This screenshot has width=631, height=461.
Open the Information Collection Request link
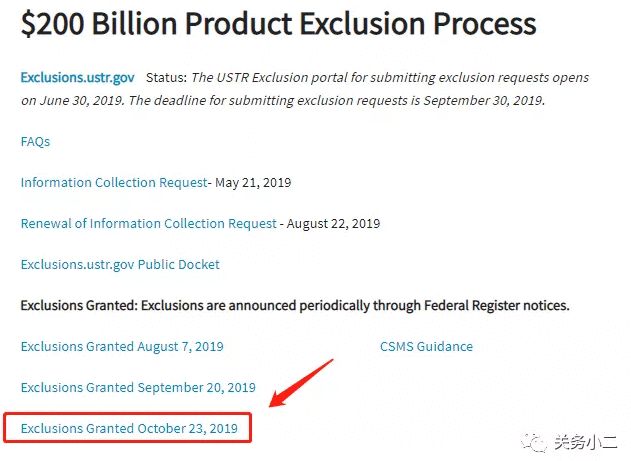[x=114, y=183]
